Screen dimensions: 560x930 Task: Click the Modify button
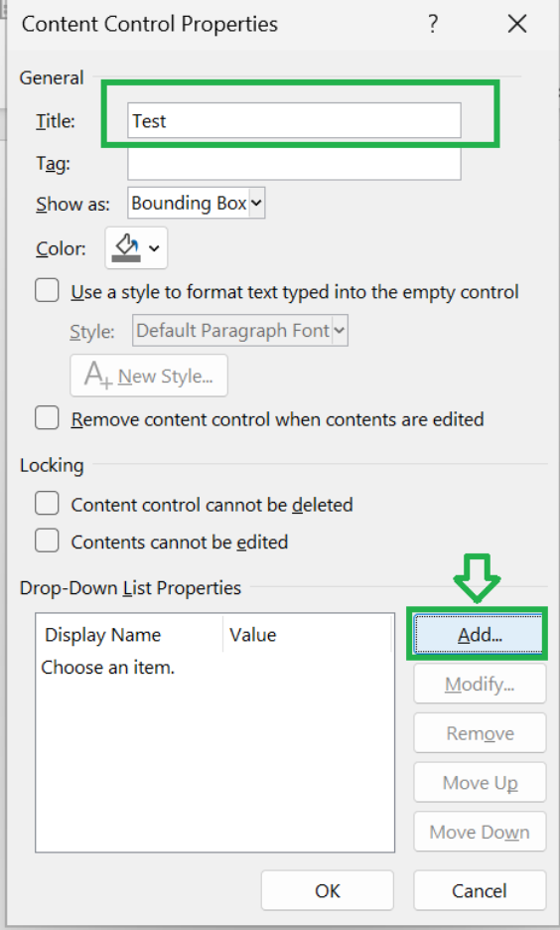(x=480, y=684)
